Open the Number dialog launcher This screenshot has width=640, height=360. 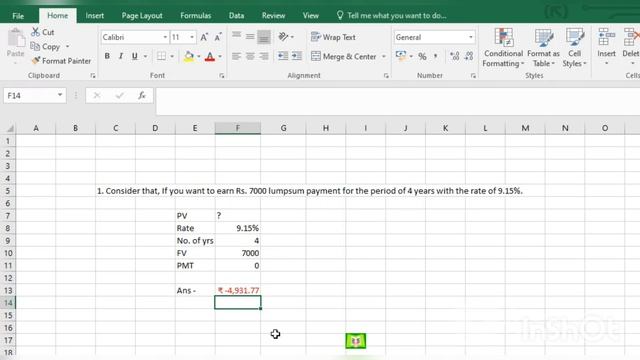473,76
